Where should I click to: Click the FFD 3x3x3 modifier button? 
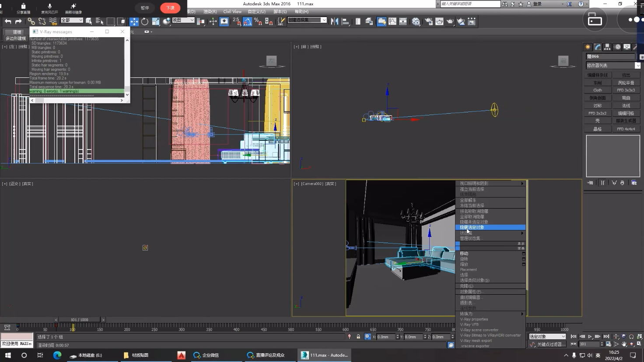(626, 90)
